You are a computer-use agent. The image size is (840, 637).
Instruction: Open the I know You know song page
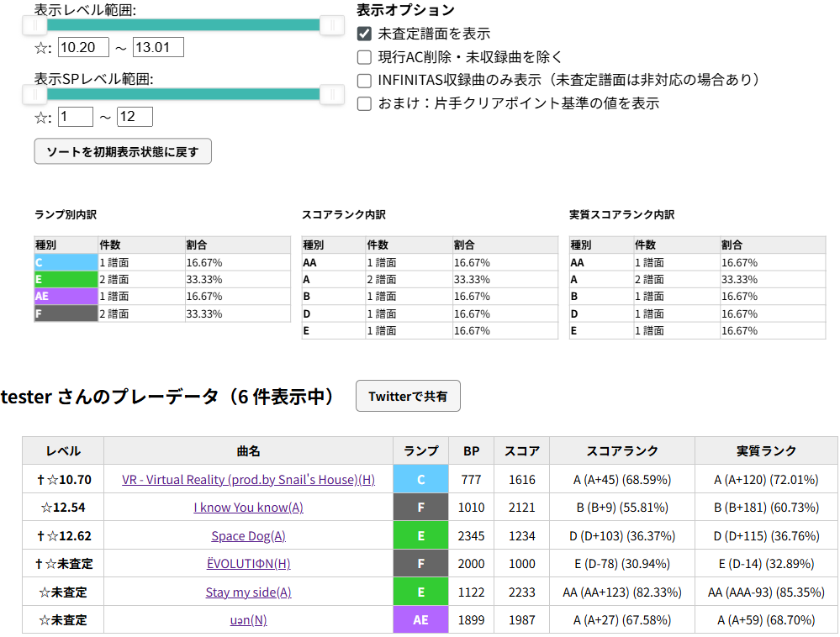pyautogui.click(x=248, y=507)
